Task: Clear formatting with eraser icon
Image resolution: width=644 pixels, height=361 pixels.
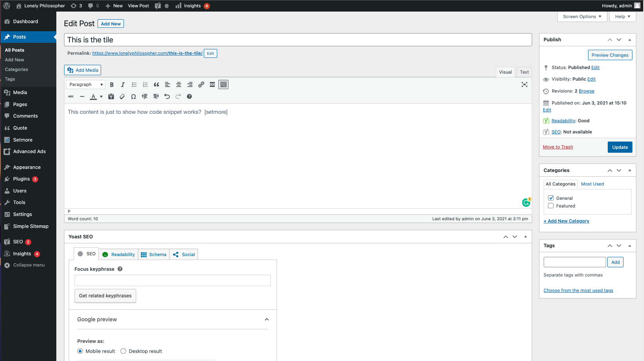Action: pyautogui.click(x=122, y=96)
